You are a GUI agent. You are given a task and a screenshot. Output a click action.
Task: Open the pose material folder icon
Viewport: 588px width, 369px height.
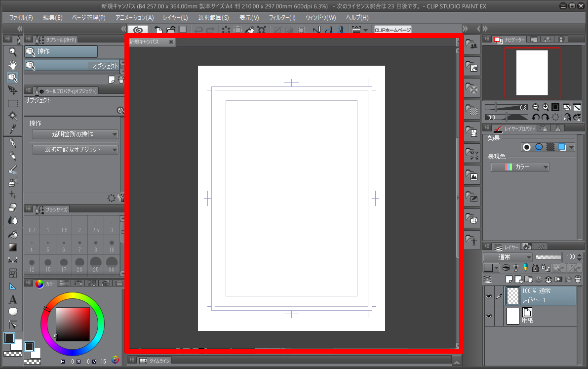tap(472, 240)
